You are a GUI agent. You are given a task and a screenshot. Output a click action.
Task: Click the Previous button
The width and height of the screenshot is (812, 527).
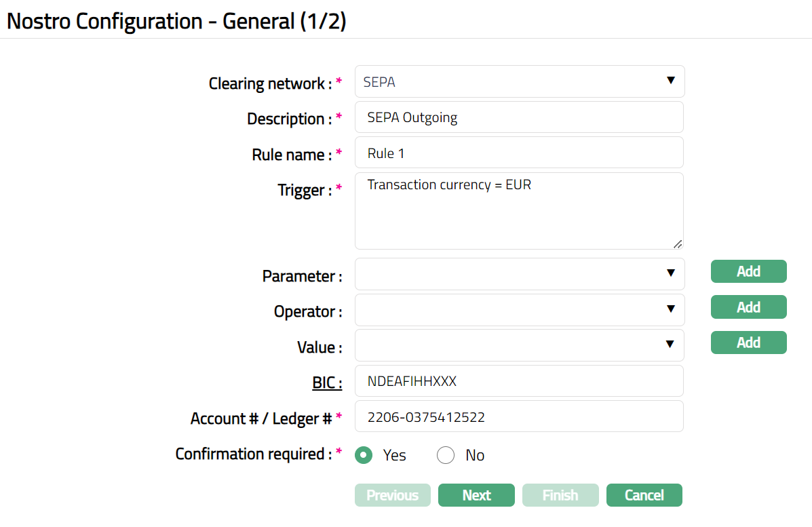[392, 495]
